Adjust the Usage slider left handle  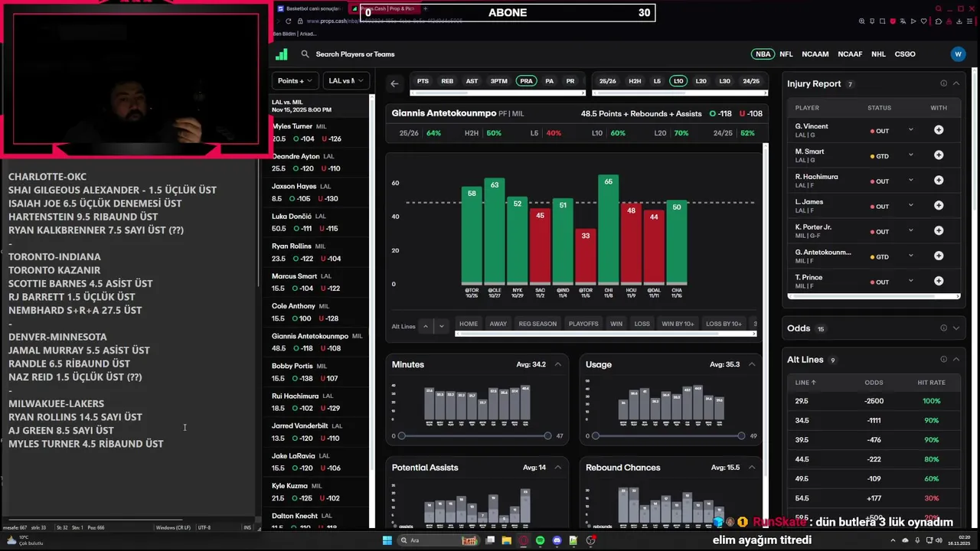coord(596,435)
